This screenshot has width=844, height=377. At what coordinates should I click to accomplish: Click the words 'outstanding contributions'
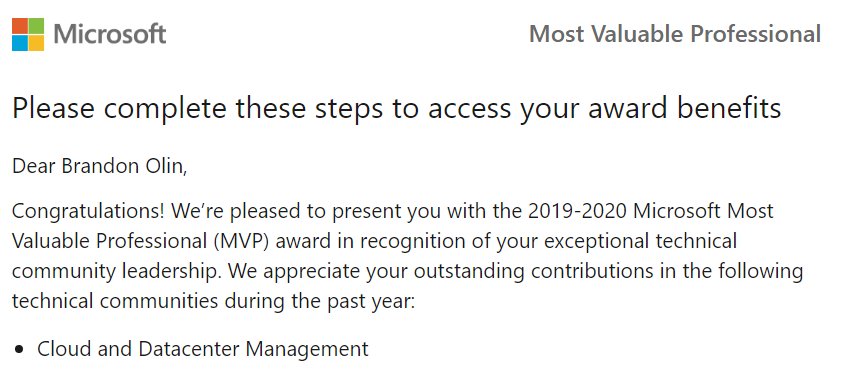446,272
